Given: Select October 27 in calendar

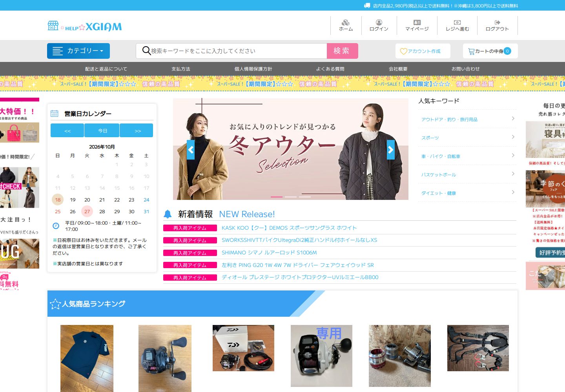Looking at the screenshot, I should click(x=87, y=211).
